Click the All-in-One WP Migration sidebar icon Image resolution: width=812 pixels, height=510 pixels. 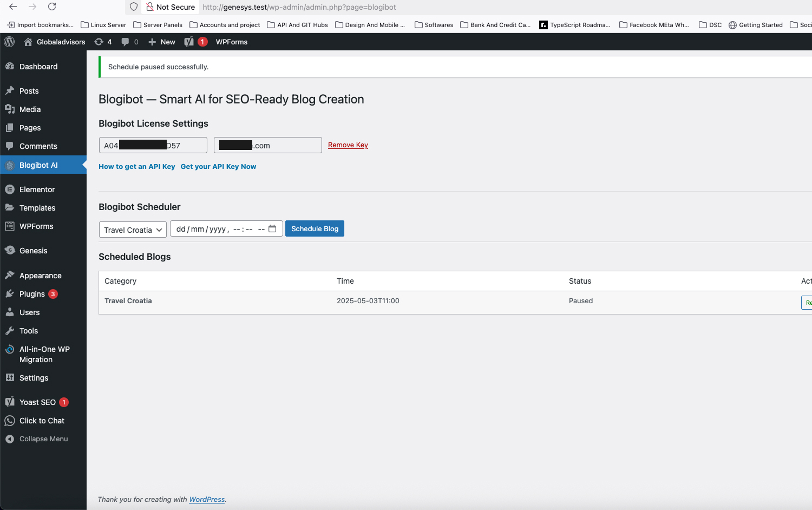click(x=9, y=349)
